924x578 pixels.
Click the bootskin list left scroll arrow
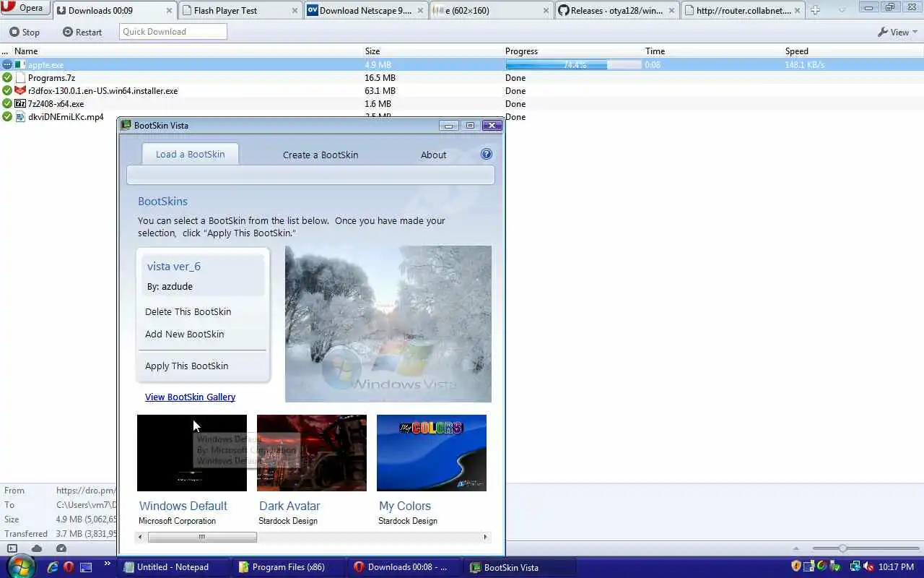141,537
